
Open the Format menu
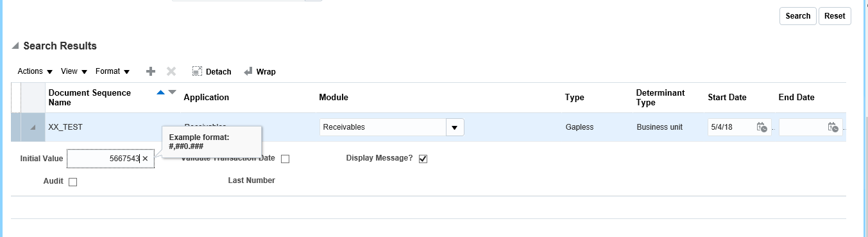pyautogui.click(x=113, y=71)
